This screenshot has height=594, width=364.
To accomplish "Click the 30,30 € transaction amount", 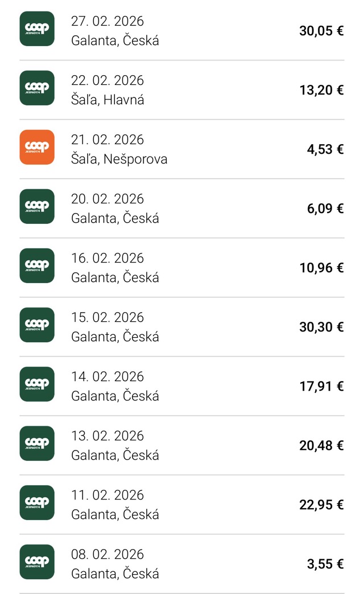I will [x=321, y=327].
